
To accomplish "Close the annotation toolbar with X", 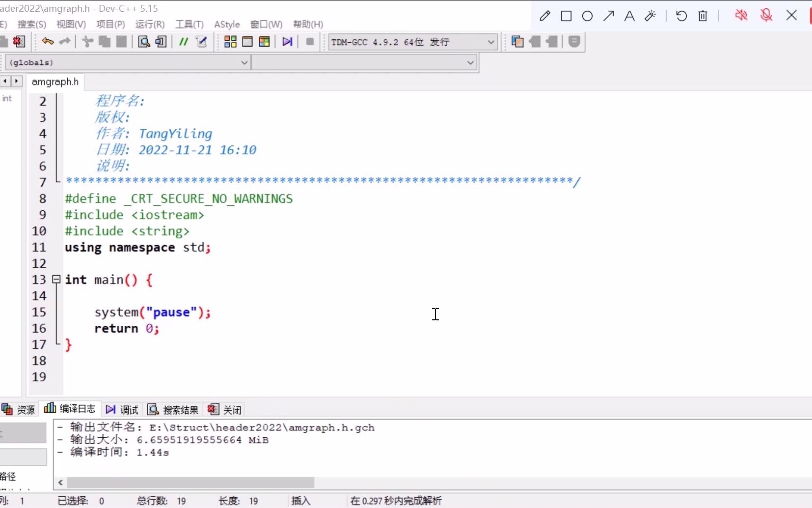I will click(x=791, y=15).
